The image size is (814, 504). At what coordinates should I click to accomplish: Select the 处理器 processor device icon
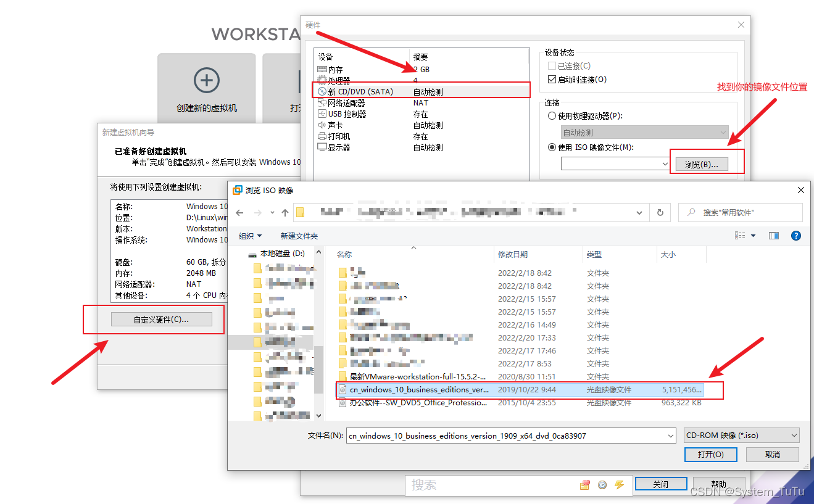(322, 80)
